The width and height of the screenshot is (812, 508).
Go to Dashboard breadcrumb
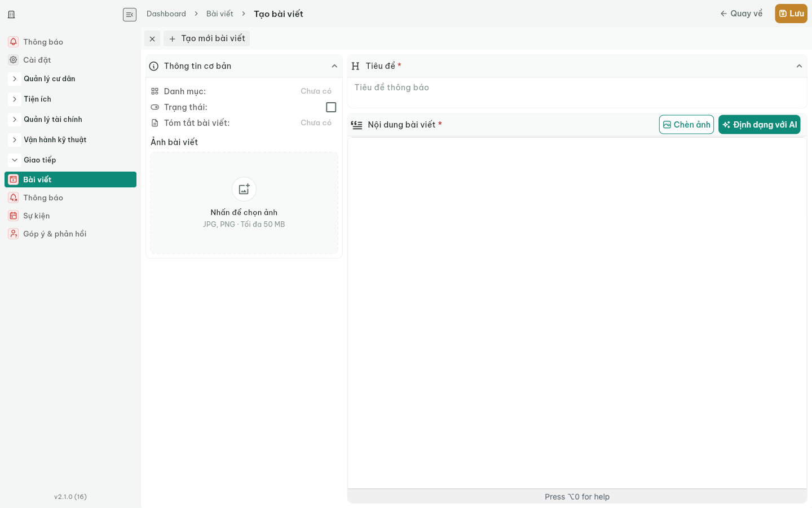pyautogui.click(x=166, y=14)
